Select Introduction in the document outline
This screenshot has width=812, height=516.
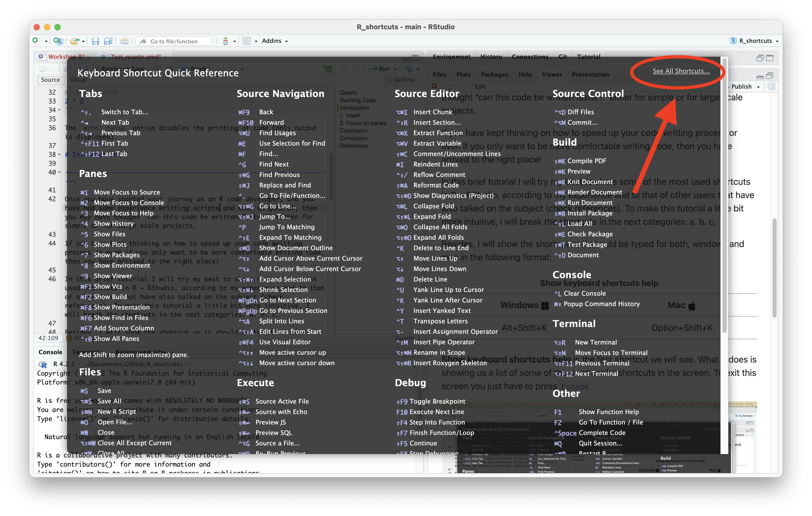pos(354,108)
